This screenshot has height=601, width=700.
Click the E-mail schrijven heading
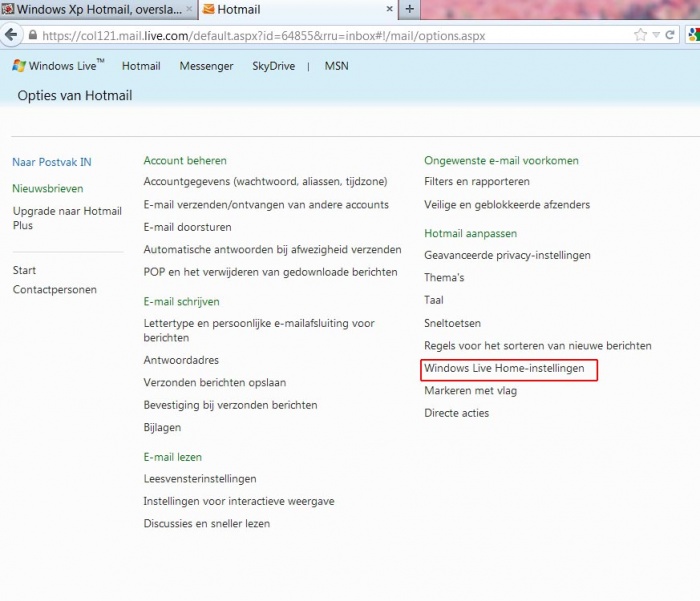point(181,301)
